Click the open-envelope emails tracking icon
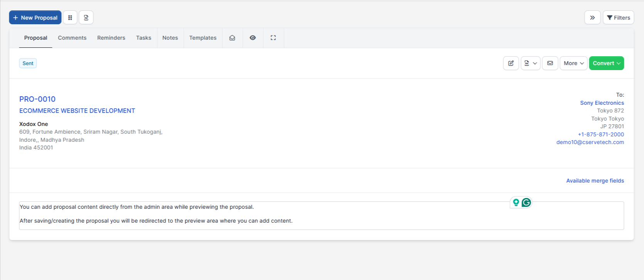Viewport: 644px width, 280px height. (x=232, y=38)
